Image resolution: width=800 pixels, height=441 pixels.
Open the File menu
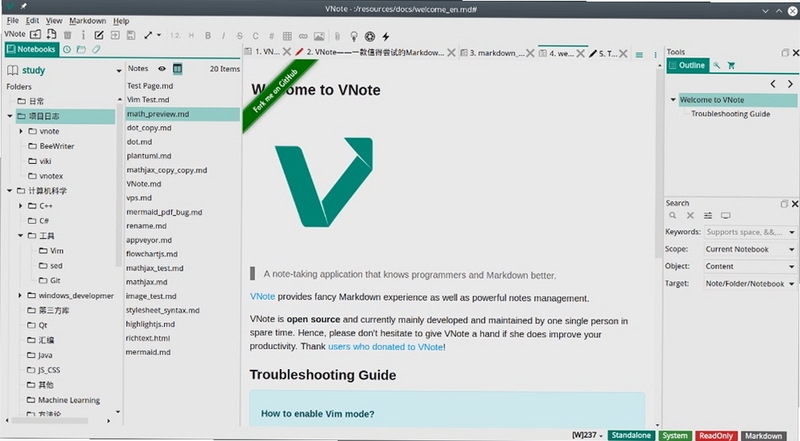[x=13, y=21]
